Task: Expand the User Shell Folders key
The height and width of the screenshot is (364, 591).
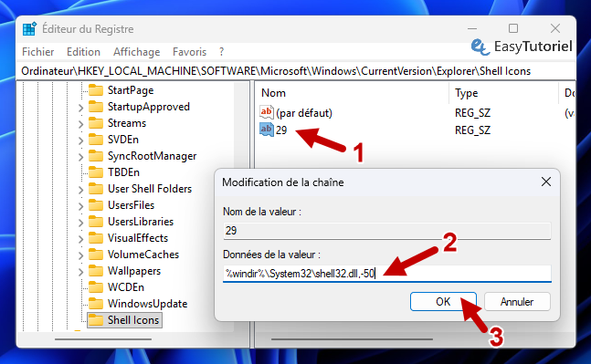Action: click(80, 190)
